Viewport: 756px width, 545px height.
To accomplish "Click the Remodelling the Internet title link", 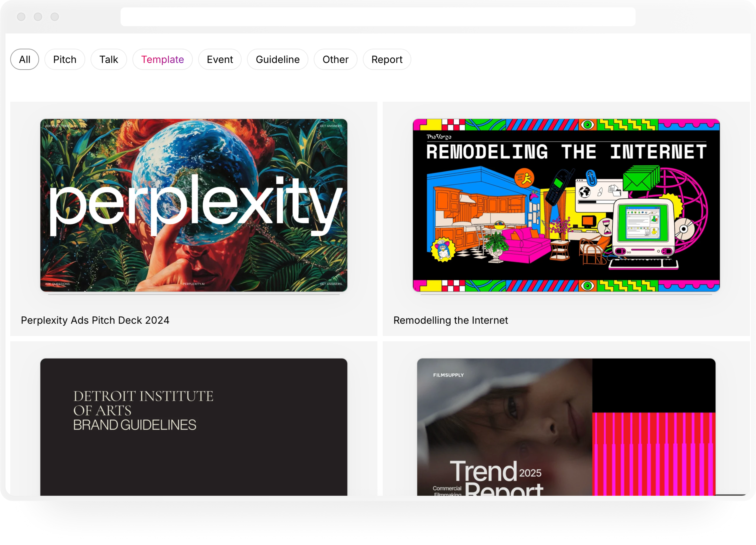I will click(x=450, y=320).
